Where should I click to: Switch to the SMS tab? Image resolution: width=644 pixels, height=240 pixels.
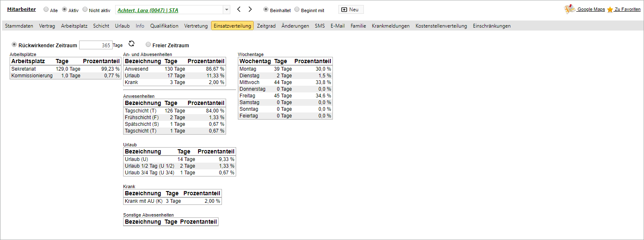tap(320, 26)
